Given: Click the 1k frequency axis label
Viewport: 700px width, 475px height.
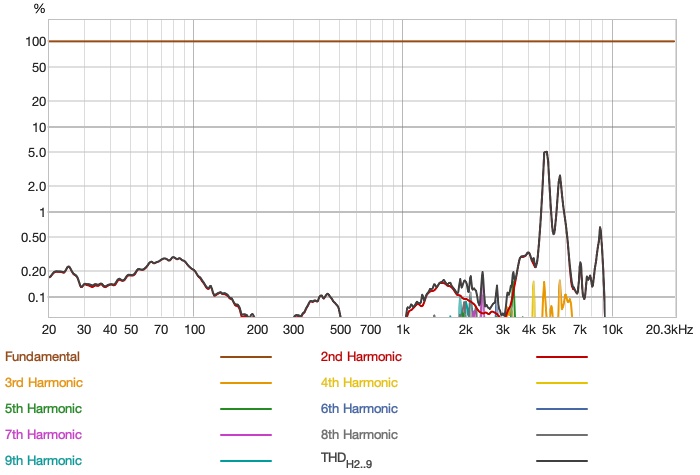Looking at the screenshot, I should tap(403, 329).
